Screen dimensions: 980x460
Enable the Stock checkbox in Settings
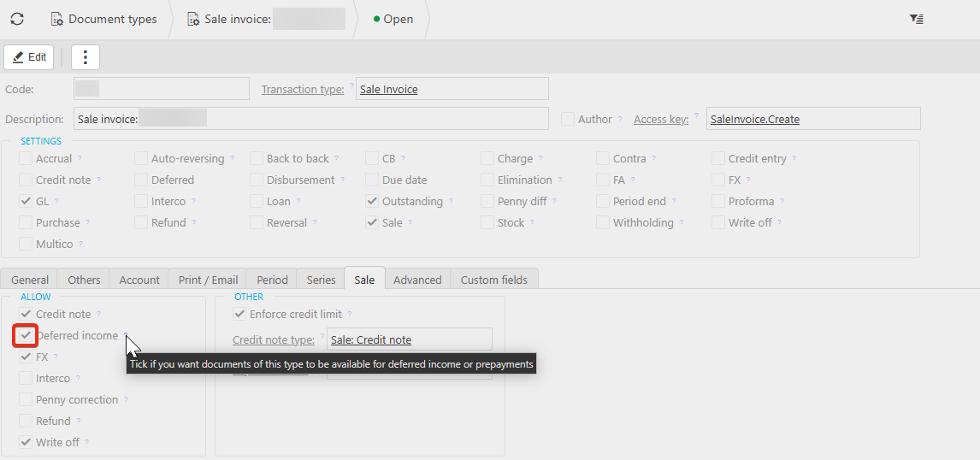tap(487, 222)
